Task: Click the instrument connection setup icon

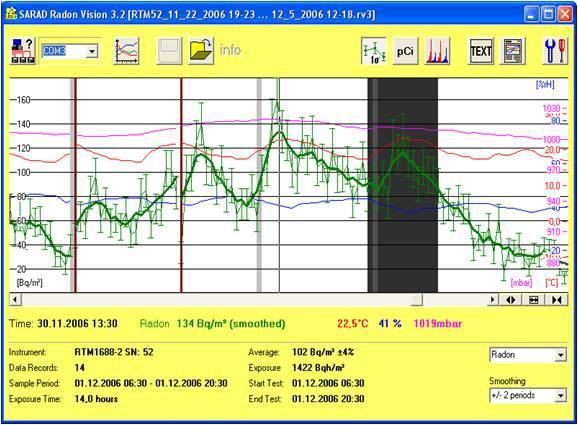Action: coord(23,51)
